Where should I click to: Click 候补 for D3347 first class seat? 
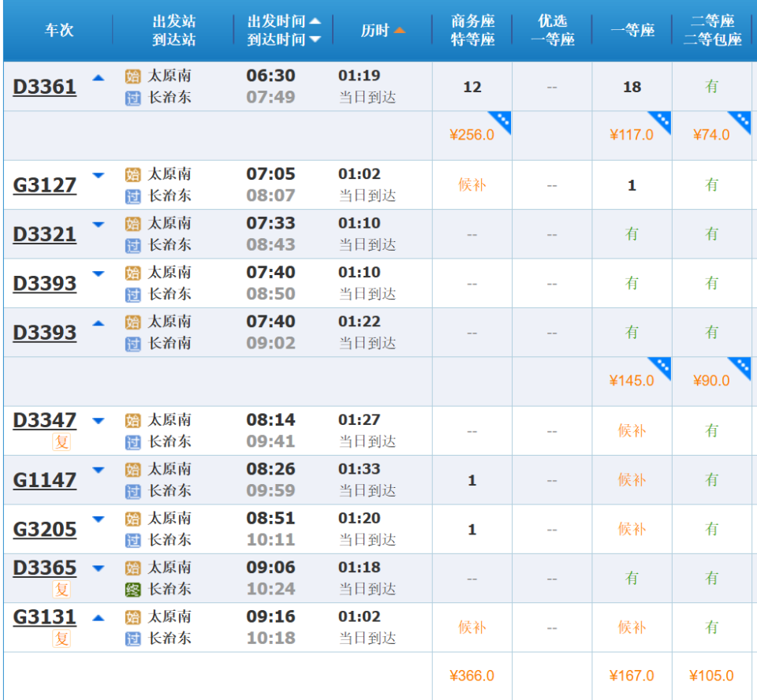tap(632, 431)
